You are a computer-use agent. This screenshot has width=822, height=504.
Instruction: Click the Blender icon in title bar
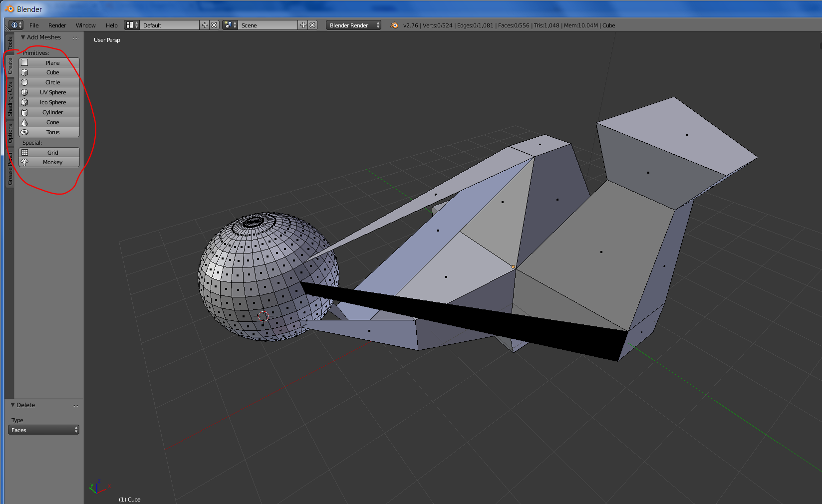tap(9, 9)
